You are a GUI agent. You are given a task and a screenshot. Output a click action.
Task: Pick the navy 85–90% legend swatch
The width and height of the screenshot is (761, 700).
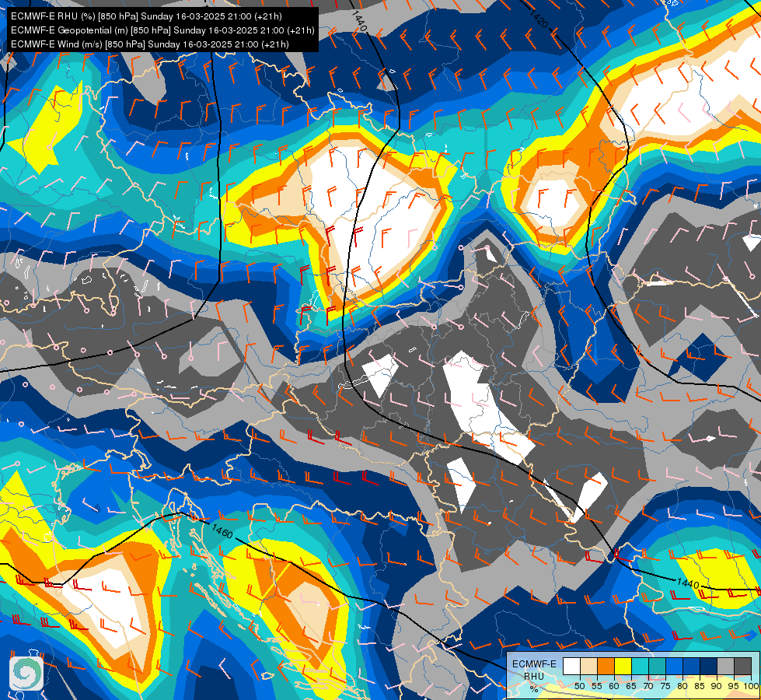click(709, 666)
